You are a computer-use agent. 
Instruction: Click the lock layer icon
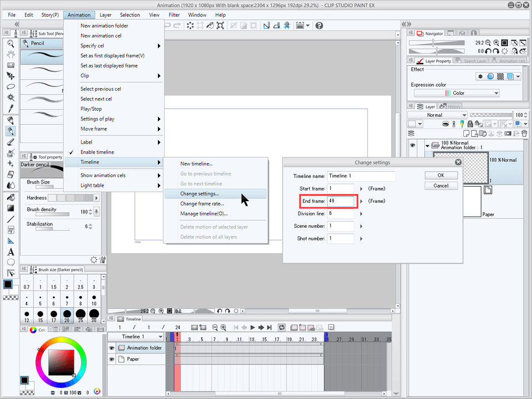coord(469,124)
